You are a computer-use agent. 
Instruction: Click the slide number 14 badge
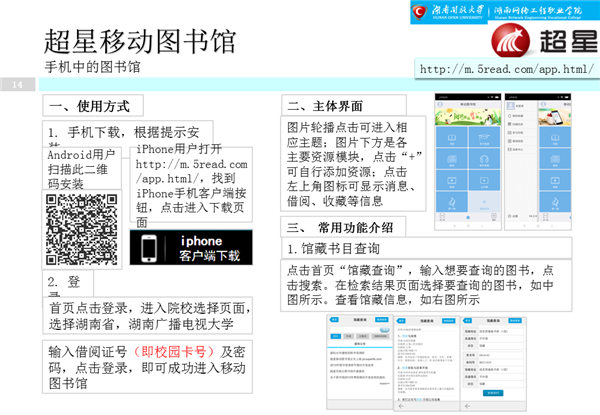point(18,85)
